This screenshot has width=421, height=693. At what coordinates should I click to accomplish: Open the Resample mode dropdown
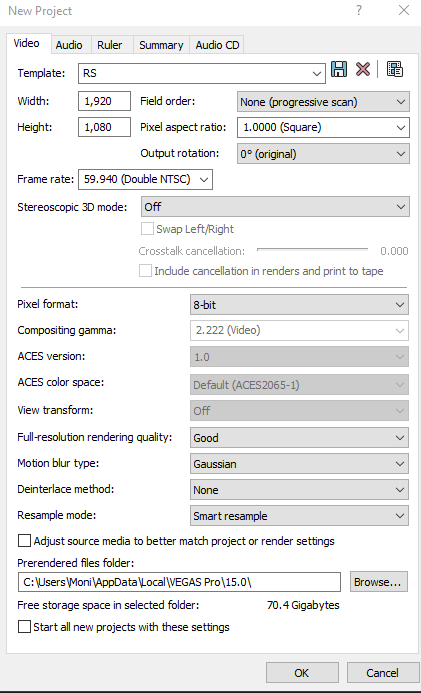coord(300,516)
